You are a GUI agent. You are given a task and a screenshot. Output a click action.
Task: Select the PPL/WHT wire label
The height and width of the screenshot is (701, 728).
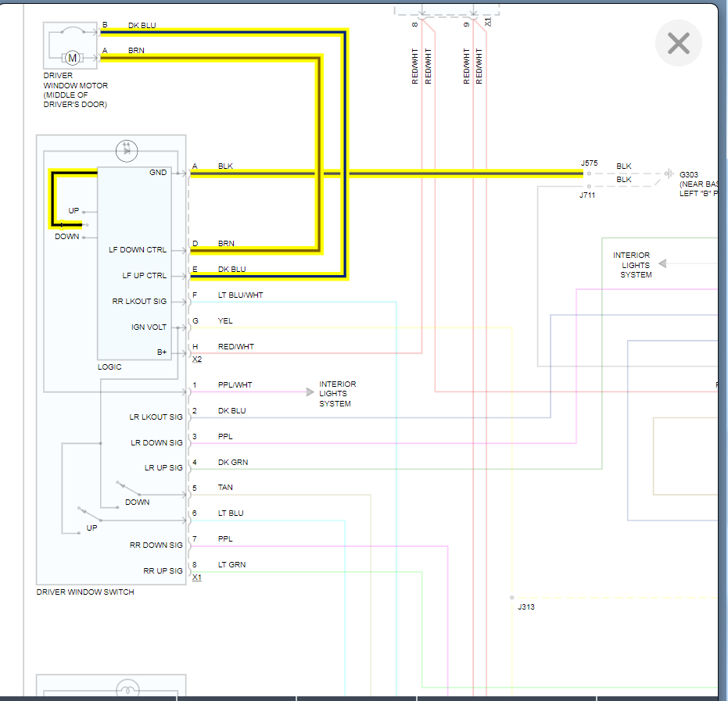click(235, 385)
